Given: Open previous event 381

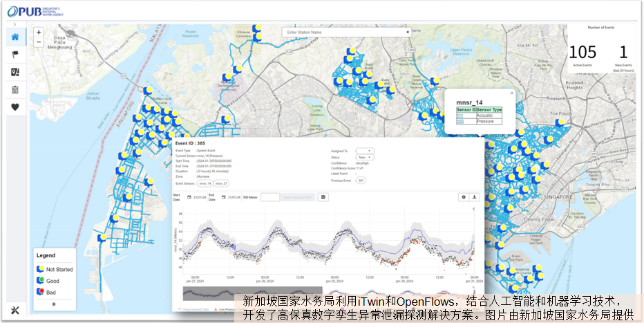Looking at the screenshot, I should (360, 181).
